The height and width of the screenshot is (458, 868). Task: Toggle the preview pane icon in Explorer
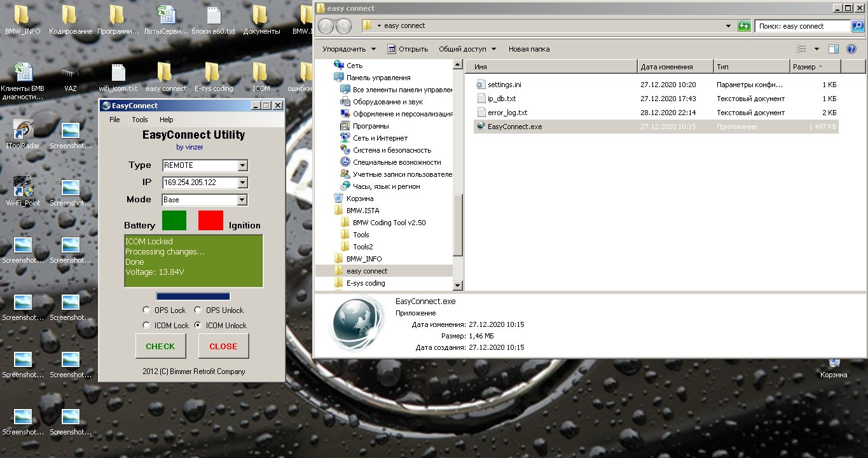click(x=834, y=49)
